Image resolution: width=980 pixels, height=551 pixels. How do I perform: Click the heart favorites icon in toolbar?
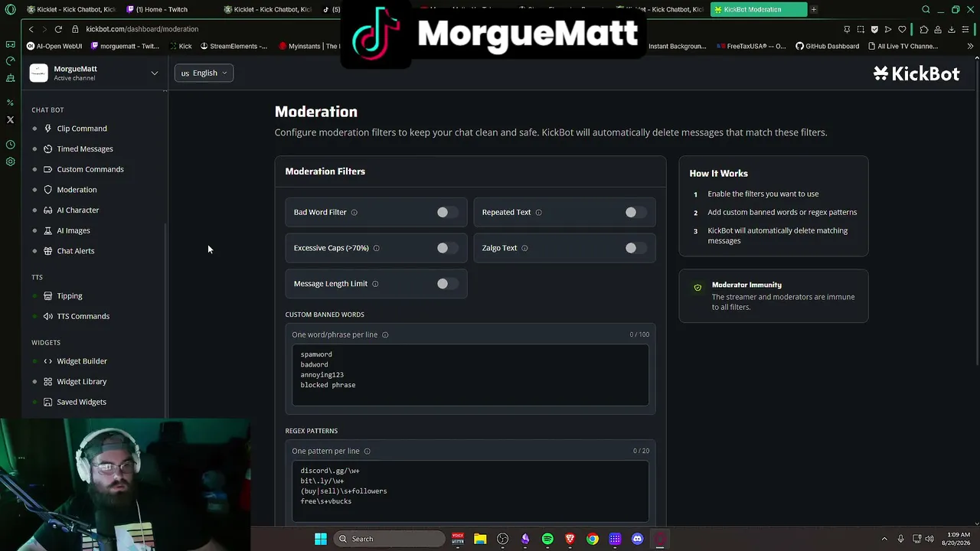click(902, 29)
